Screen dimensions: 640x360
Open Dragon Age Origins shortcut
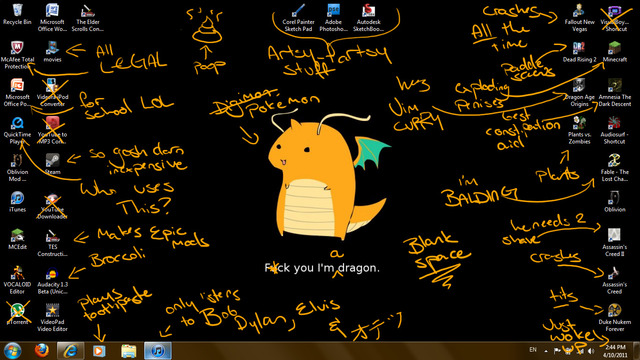580,93
